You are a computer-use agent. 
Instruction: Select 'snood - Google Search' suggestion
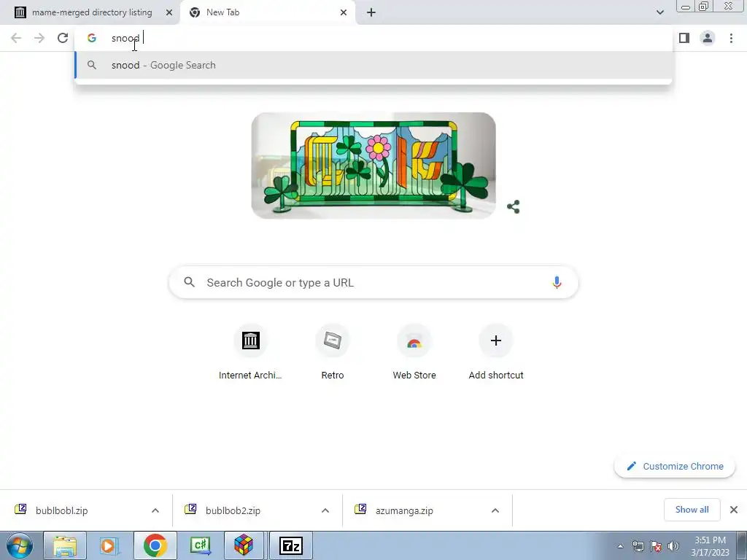pyautogui.click(x=373, y=65)
